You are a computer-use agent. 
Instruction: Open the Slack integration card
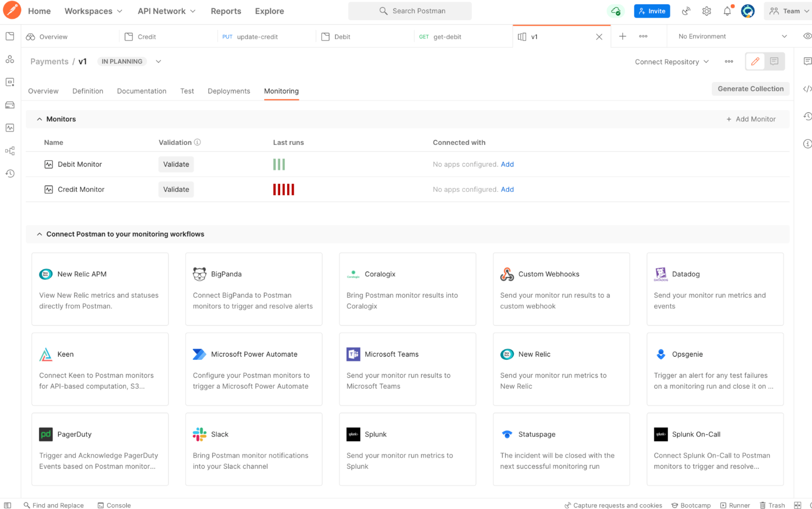pyautogui.click(x=254, y=449)
